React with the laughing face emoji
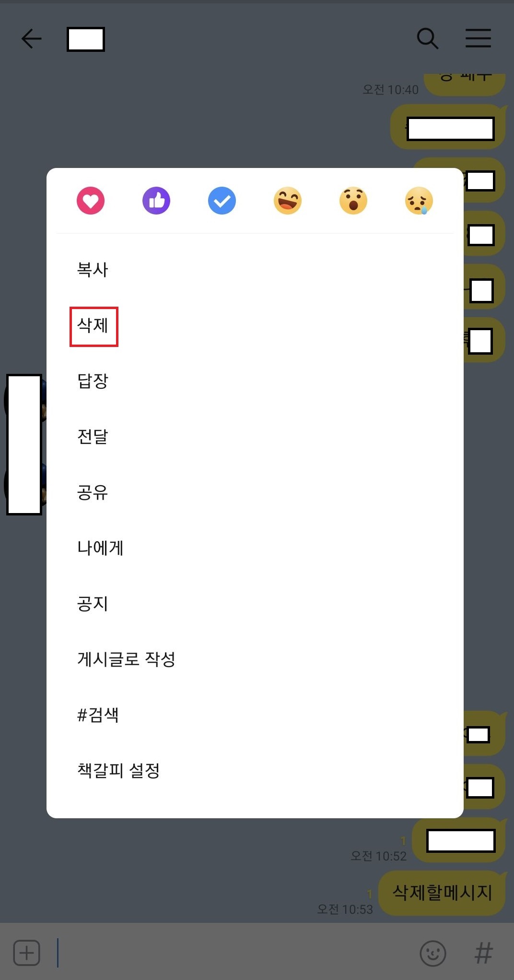This screenshot has height=980, width=514. click(x=288, y=201)
